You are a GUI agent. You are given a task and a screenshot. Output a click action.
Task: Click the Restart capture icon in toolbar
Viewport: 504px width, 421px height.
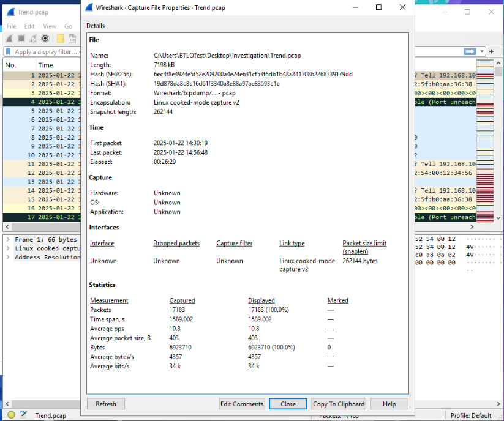click(x=33, y=39)
